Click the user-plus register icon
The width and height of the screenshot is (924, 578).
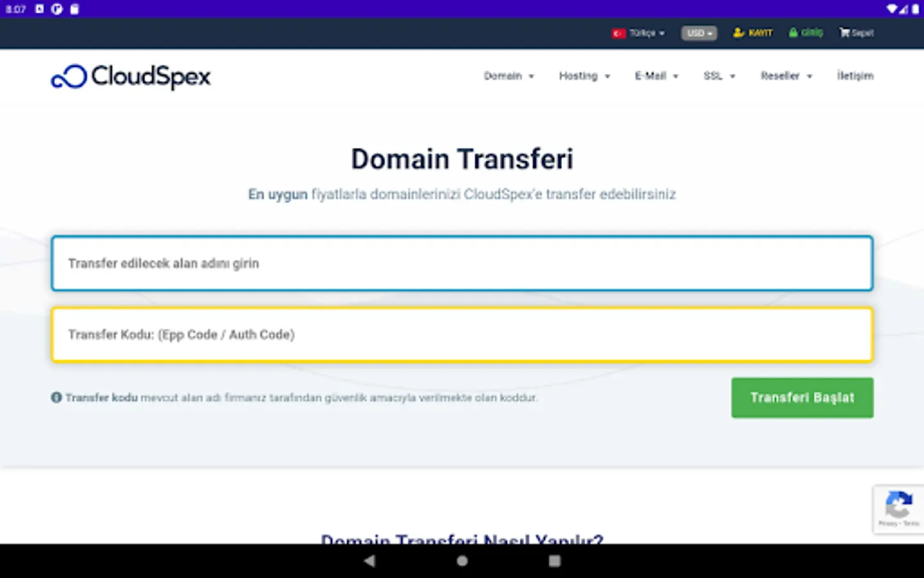tap(739, 33)
